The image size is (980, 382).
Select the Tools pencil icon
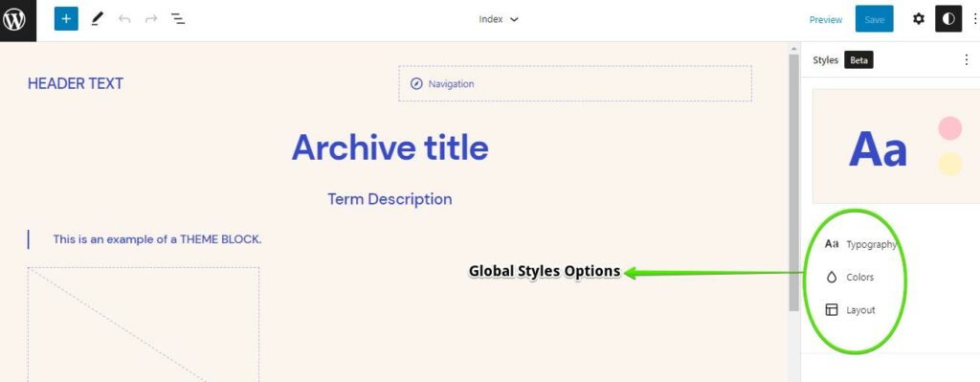(x=97, y=19)
